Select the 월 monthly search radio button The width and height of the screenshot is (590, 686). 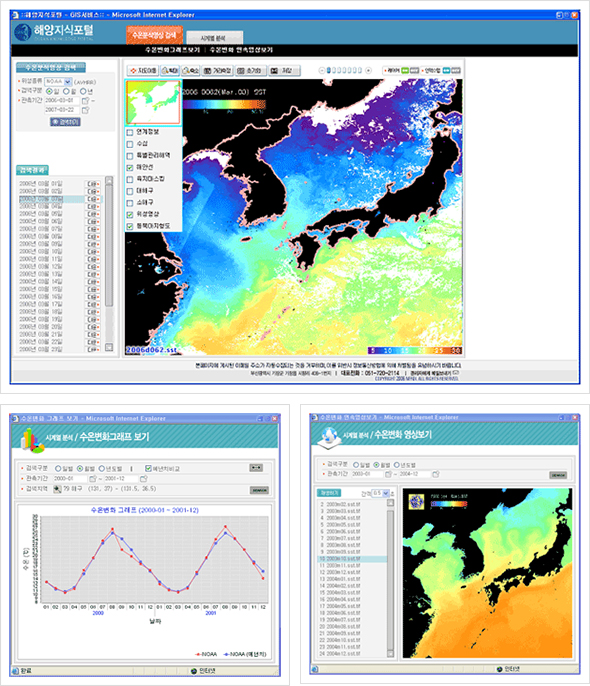click(66, 91)
